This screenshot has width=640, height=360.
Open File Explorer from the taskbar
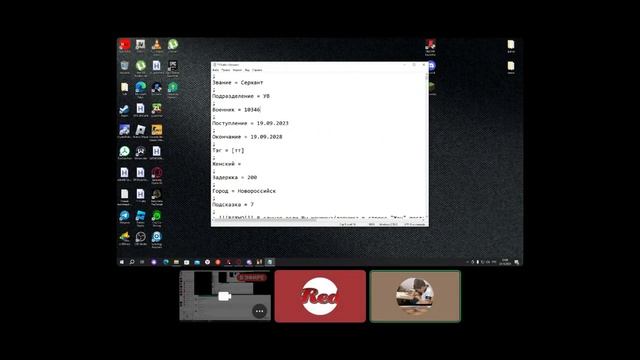pyautogui.click(x=176, y=262)
